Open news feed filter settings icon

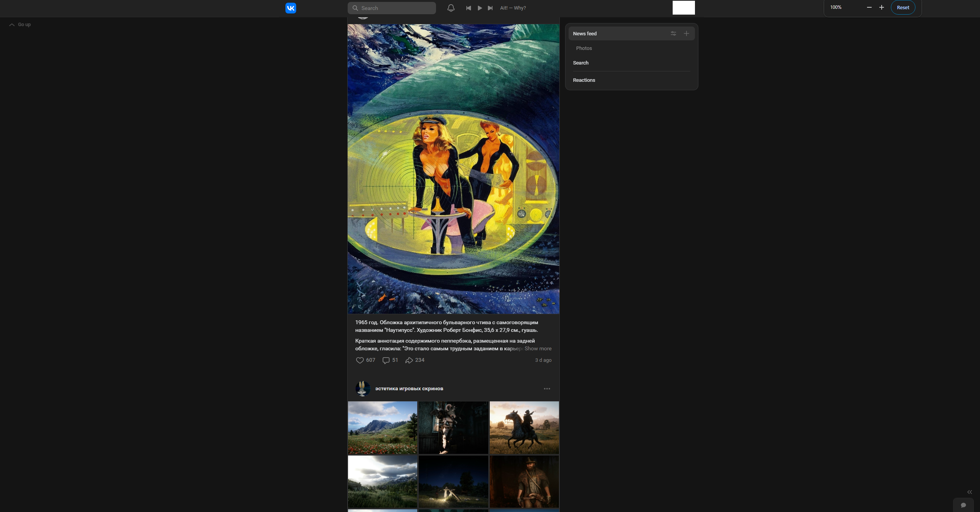[x=673, y=34]
